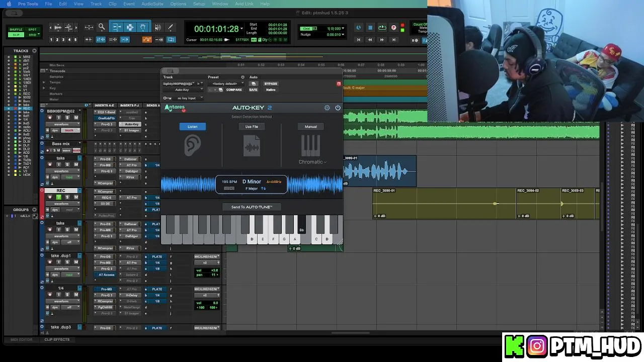Select the Scrubber speaker tool
This screenshot has height=362, width=644.
(x=158, y=27)
